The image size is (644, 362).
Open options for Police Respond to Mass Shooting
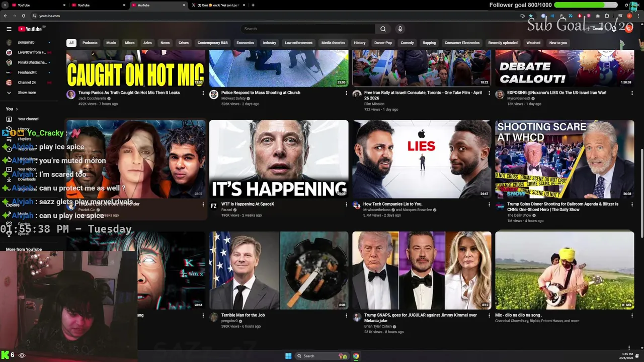tap(346, 93)
